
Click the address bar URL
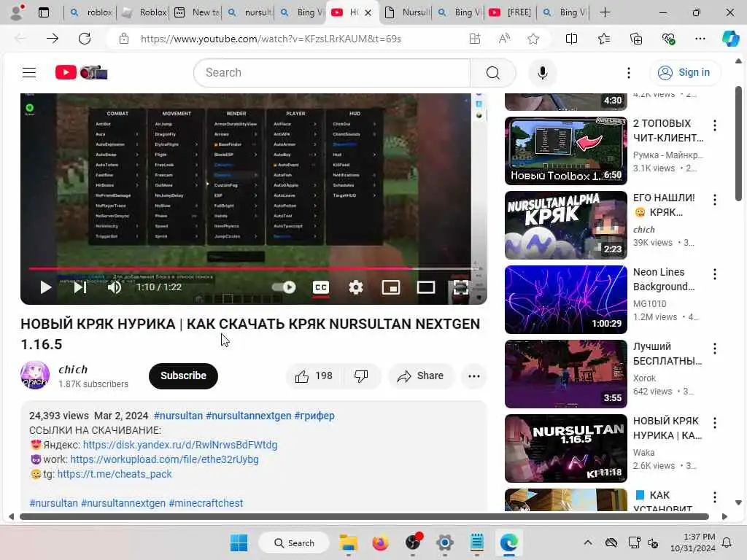pyautogui.click(x=271, y=39)
